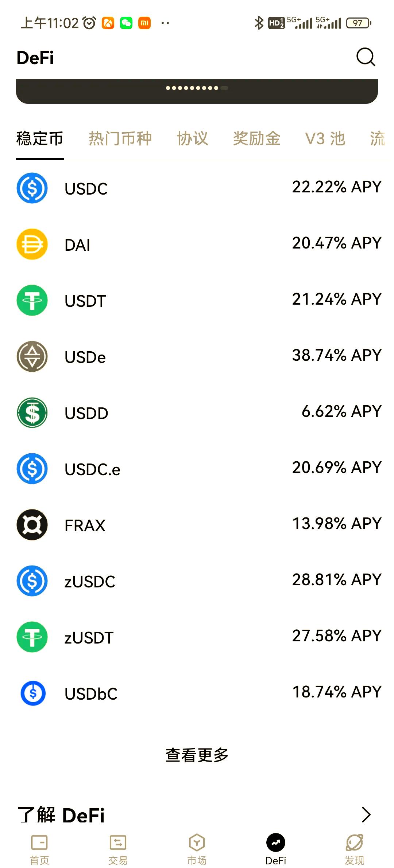Switch to the 热门币种 tab

[x=120, y=139]
